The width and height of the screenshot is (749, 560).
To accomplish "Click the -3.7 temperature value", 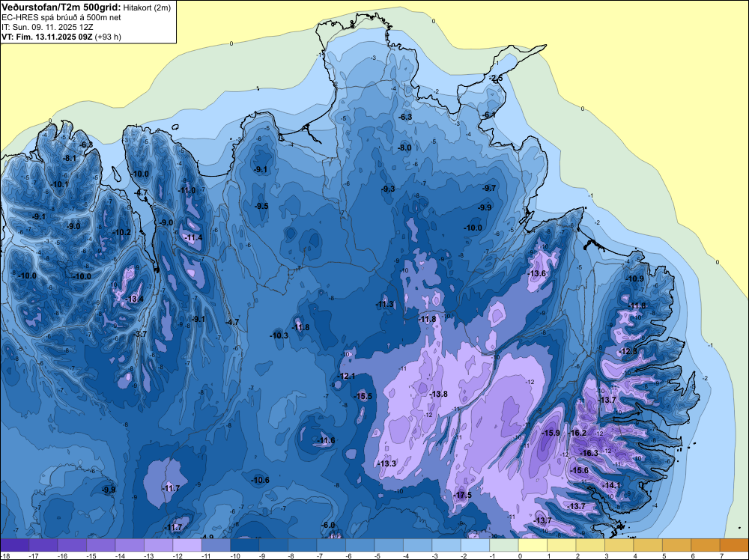I will pyautogui.click(x=141, y=334).
